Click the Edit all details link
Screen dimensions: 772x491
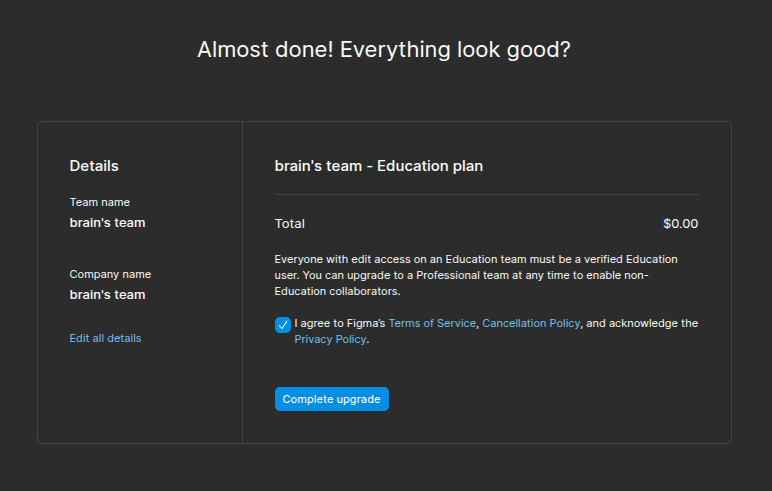pyautogui.click(x=105, y=338)
